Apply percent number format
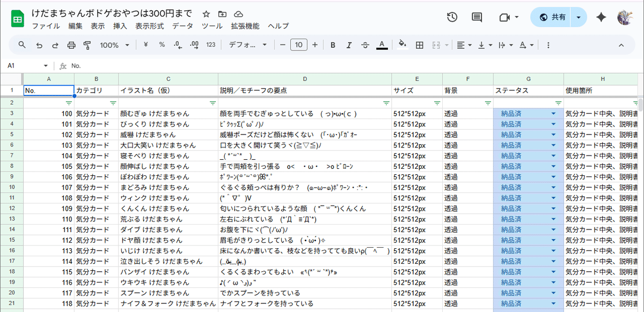This screenshot has height=312, width=644. pyautogui.click(x=162, y=45)
